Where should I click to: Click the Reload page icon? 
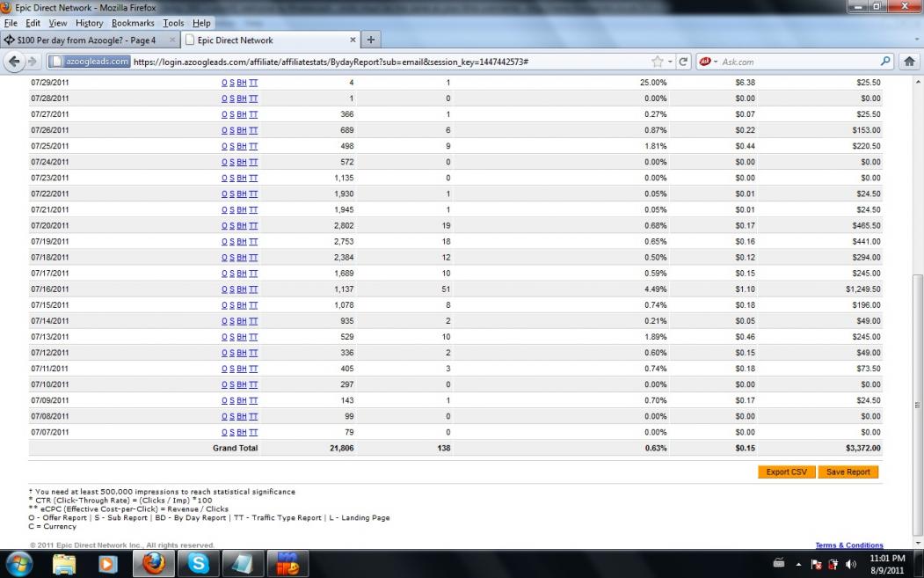683,62
